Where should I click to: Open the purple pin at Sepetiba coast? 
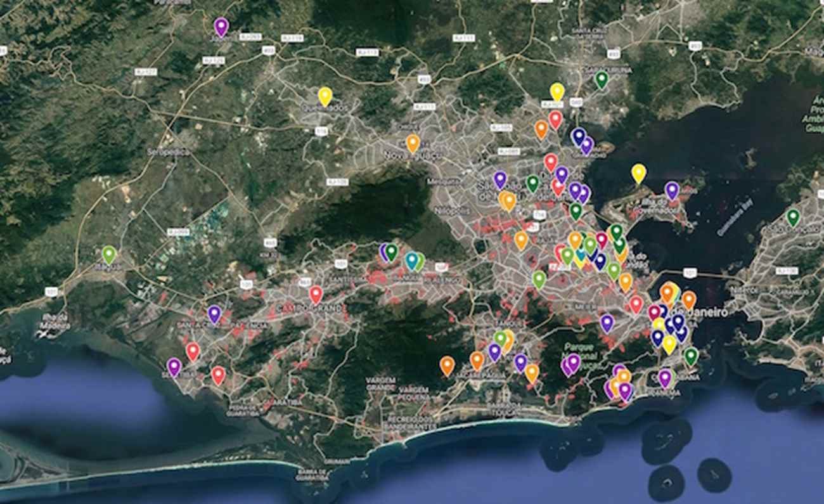(174, 366)
